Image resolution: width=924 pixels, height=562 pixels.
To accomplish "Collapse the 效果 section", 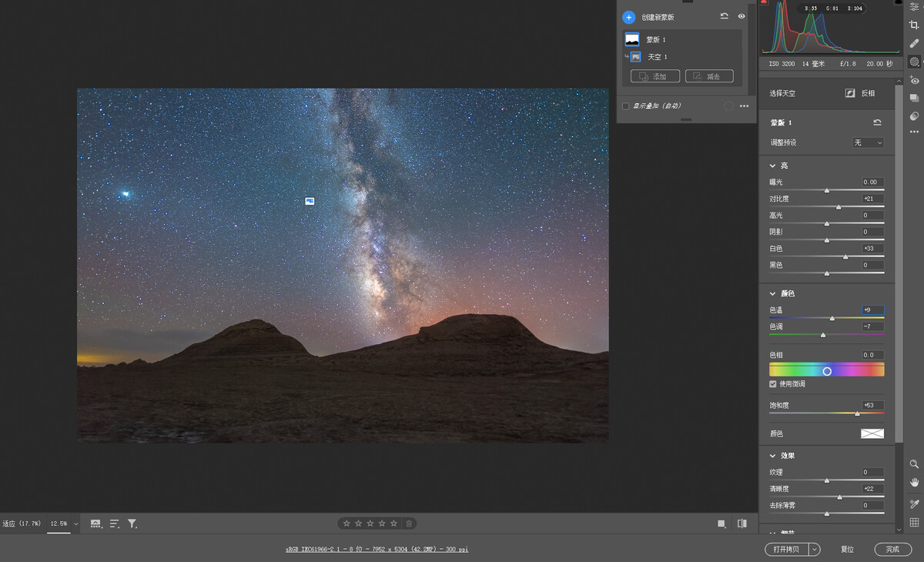I will pyautogui.click(x=772, y=456).
